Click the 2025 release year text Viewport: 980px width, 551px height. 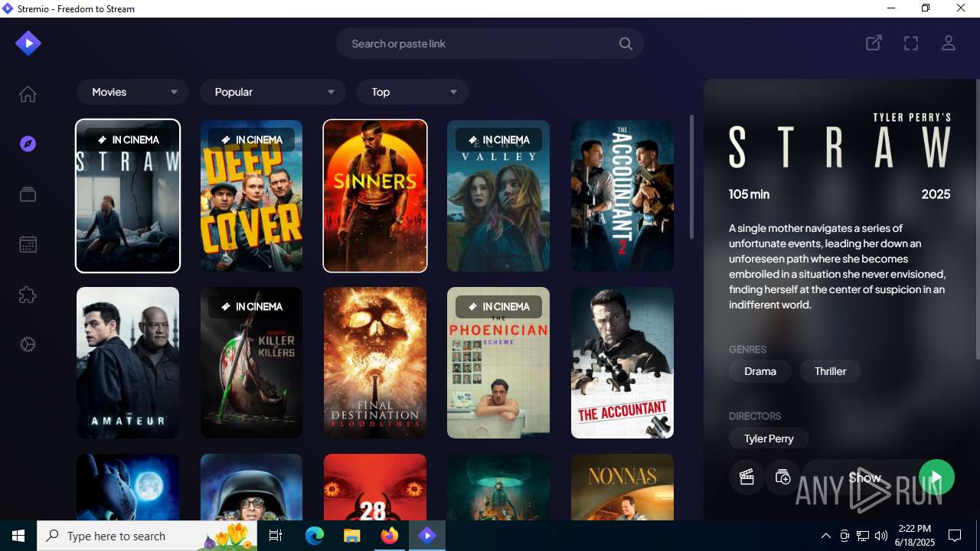click(936, 194)
